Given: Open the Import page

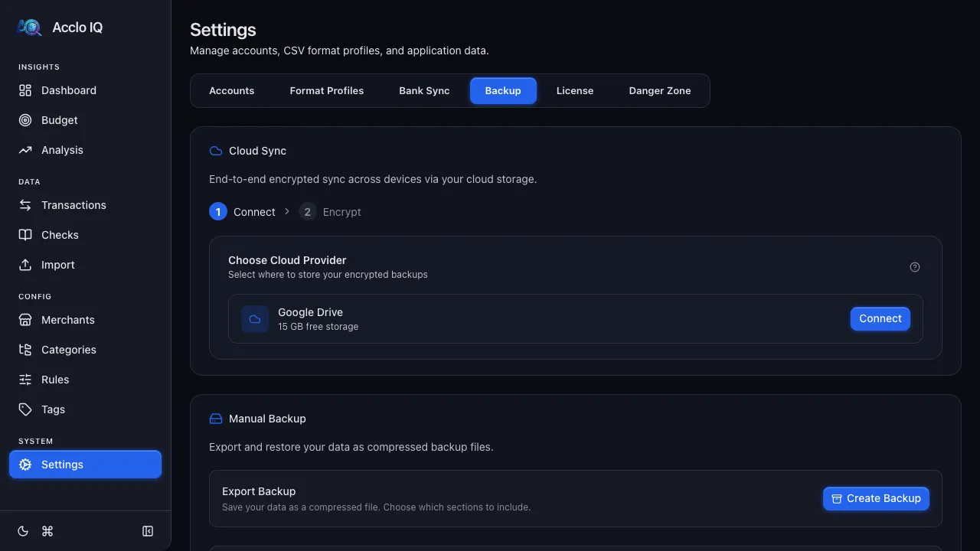Looking at the screenshot, I should (x=85, y=265).
